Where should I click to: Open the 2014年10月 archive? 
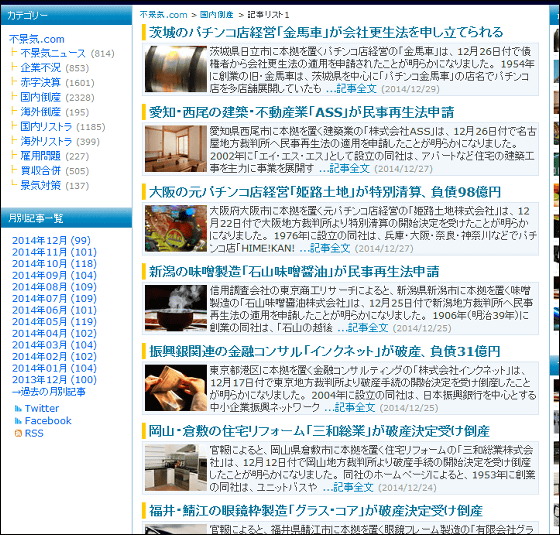tap(54, 264)
